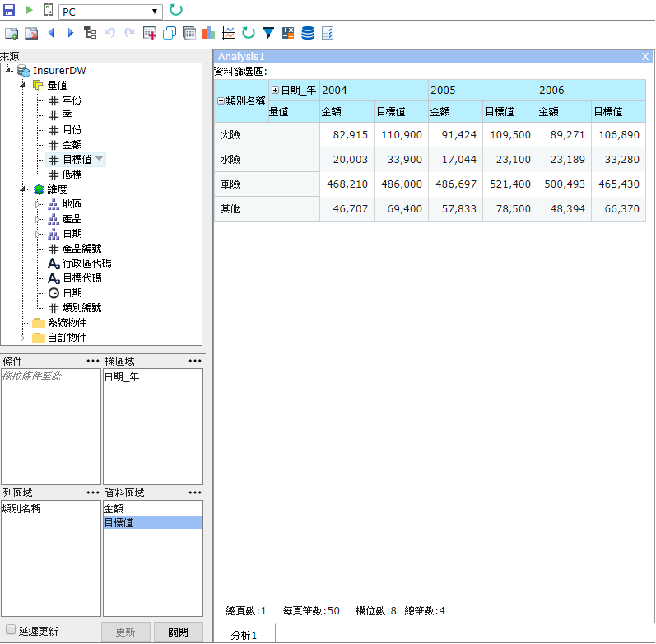This screenshot has width=656, height=644.
Task: Click the 468,210 table cell
Action: (347, 184)
